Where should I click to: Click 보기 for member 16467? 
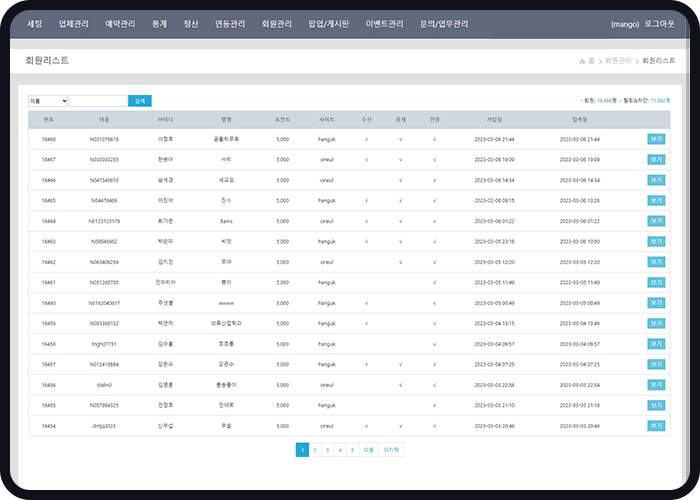656,160
